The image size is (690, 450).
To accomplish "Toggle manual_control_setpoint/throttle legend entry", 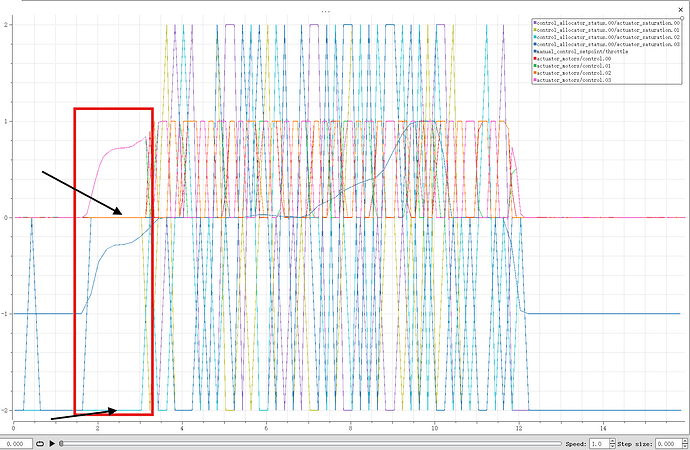I will coord(581,51).
